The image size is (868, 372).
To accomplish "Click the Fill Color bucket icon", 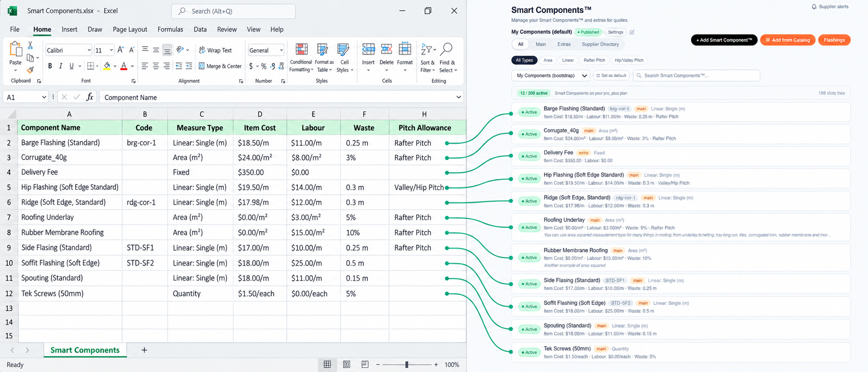I will [107, 66].
